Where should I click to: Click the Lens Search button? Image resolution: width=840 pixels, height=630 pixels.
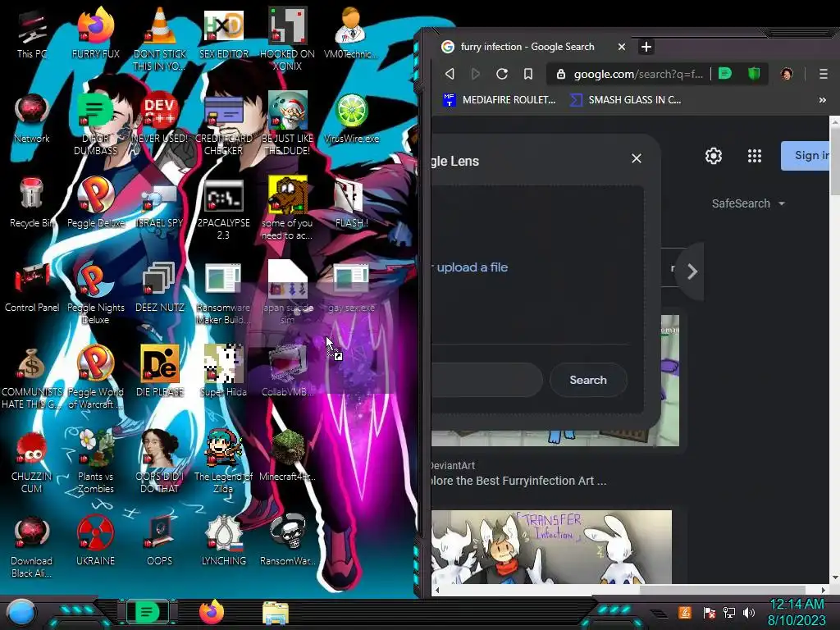(587, 380)
